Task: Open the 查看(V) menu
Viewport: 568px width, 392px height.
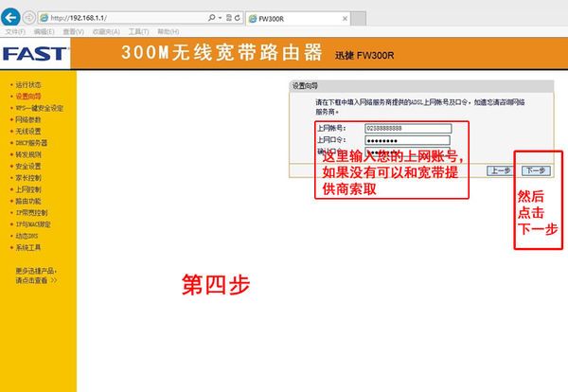Action: [x=74, y=32]
